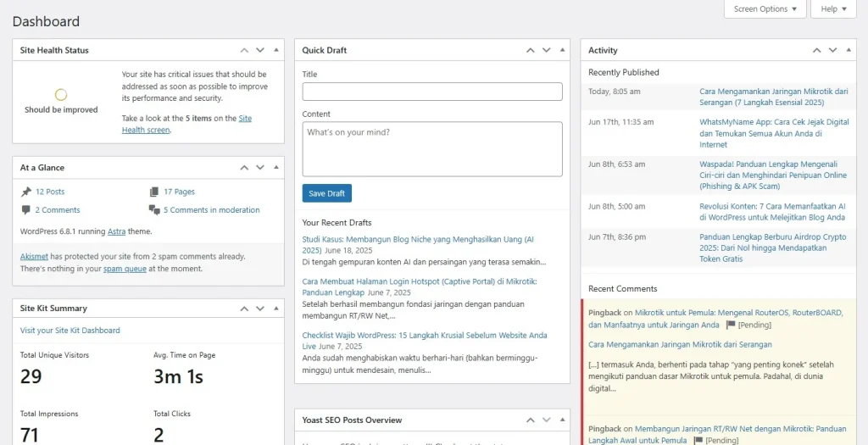Open the Akismet link
Viewport: 868px width, 445px height.
point(34,257)
